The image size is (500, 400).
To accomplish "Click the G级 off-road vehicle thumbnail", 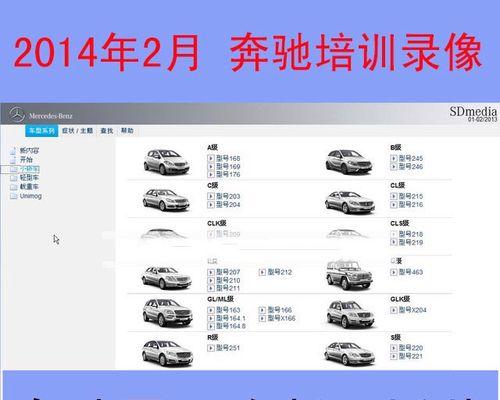I will (x=349, y=275).
